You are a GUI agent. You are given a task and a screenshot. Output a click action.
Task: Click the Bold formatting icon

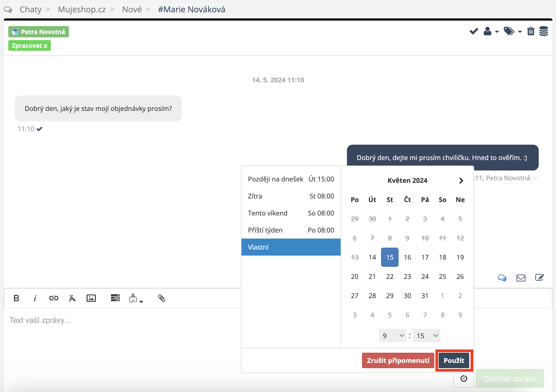pos(16,298)
